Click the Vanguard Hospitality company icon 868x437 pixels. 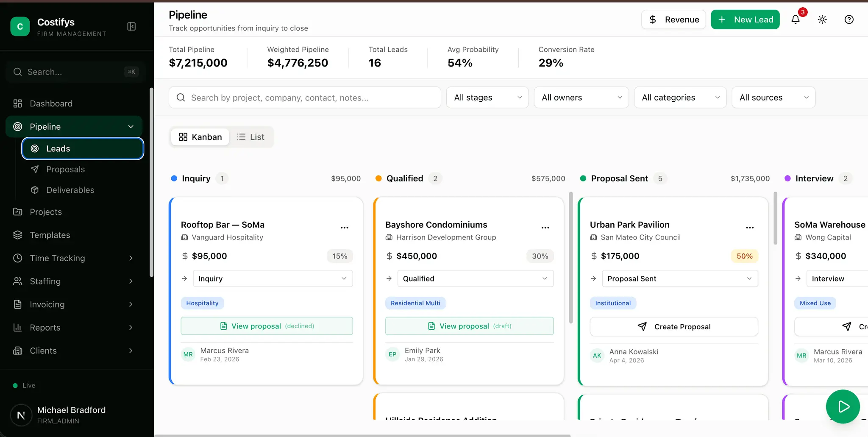pyautogui.click(x=184, y=237)
